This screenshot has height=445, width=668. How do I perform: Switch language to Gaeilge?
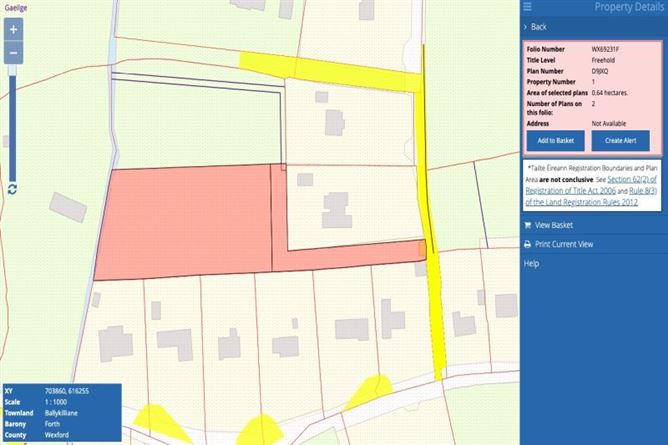click(x=16, y=8)
